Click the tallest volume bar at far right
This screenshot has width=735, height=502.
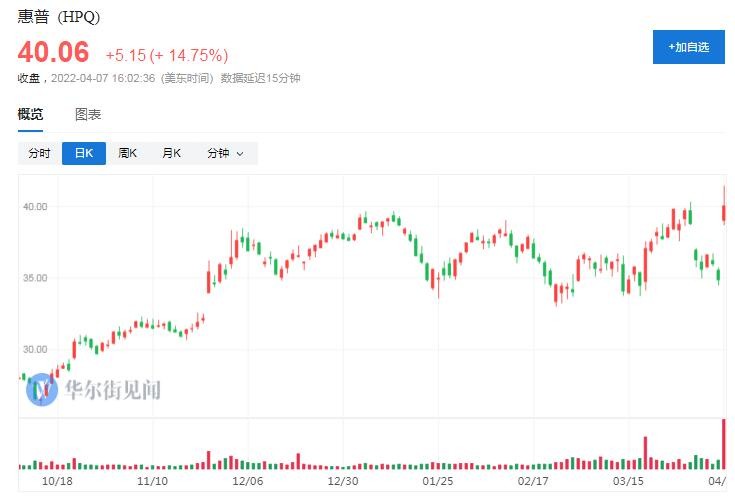[x=722, y=444]
